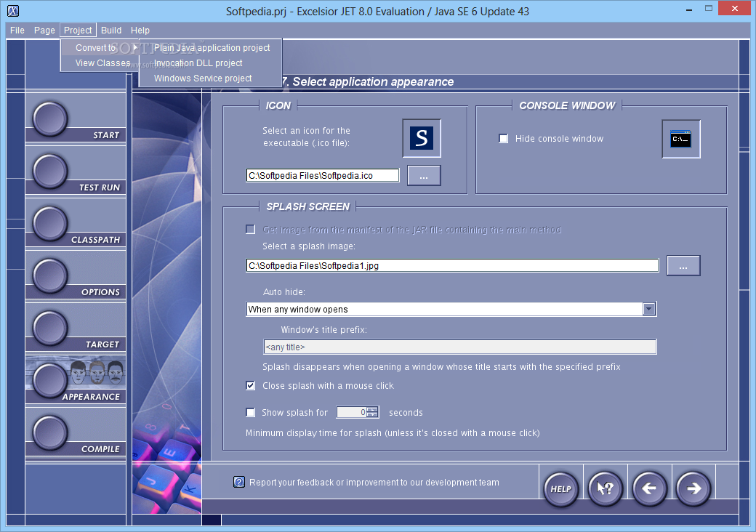Click the icon file path field
756x532 pixels.
323,175
